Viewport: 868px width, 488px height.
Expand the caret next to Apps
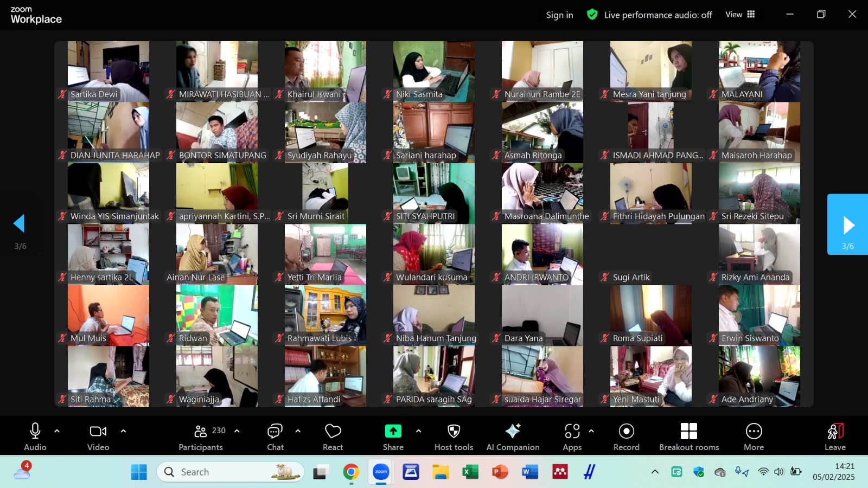pyautogui.click(x=591, y=431)
